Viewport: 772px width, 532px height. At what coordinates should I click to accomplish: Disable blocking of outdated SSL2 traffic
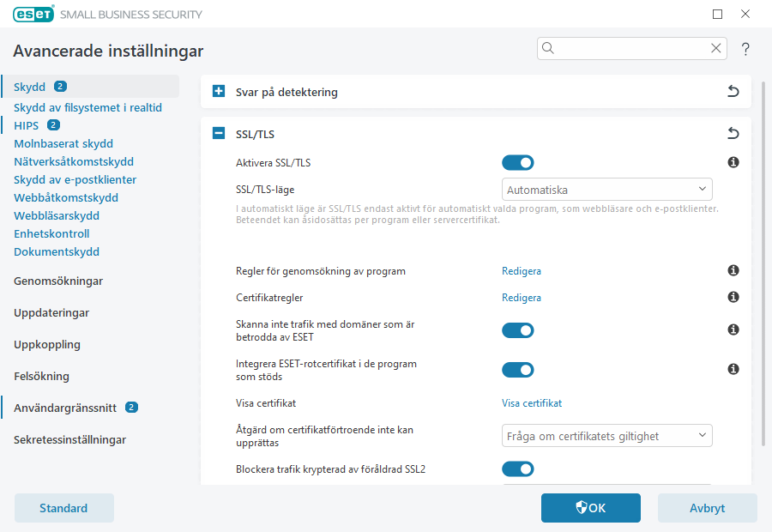tap(518, 469)
